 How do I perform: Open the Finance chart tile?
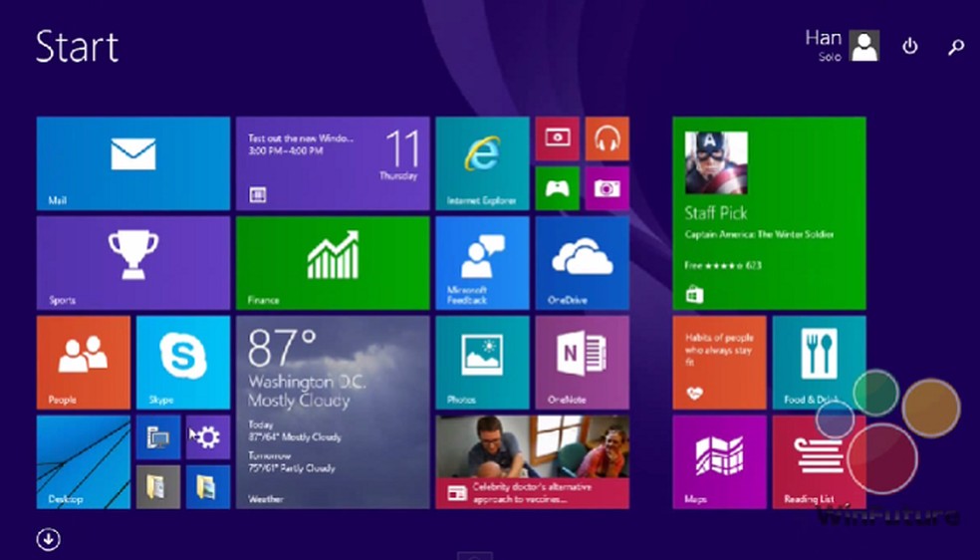333,263
